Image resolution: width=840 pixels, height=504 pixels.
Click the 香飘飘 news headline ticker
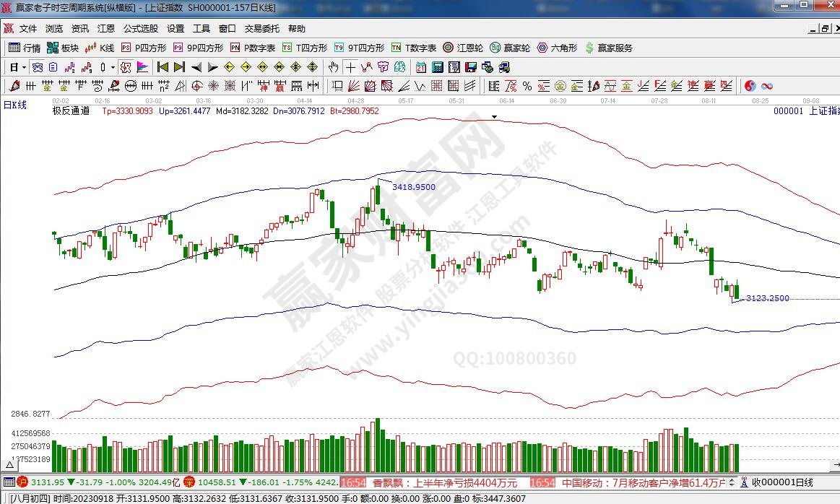444,482
